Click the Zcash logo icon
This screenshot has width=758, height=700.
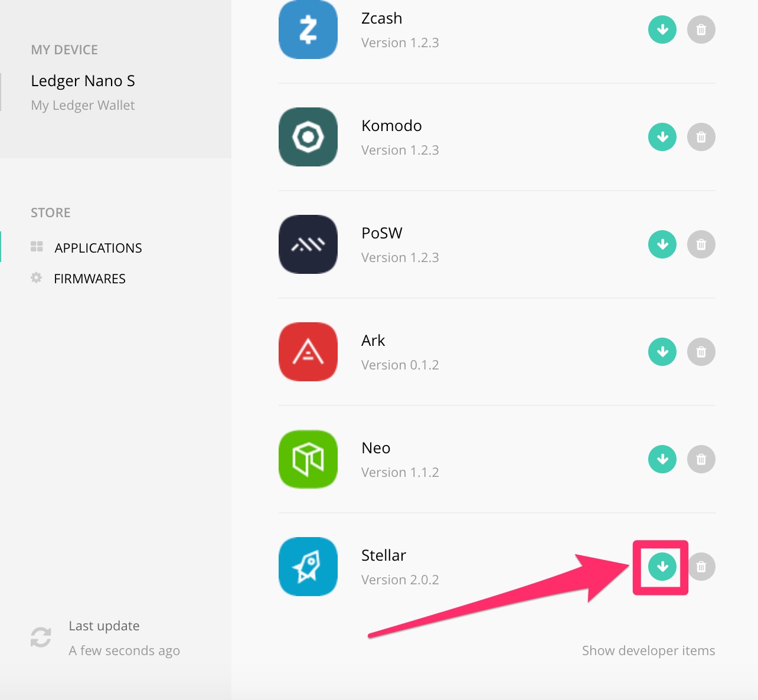click(x=308, y=30)
